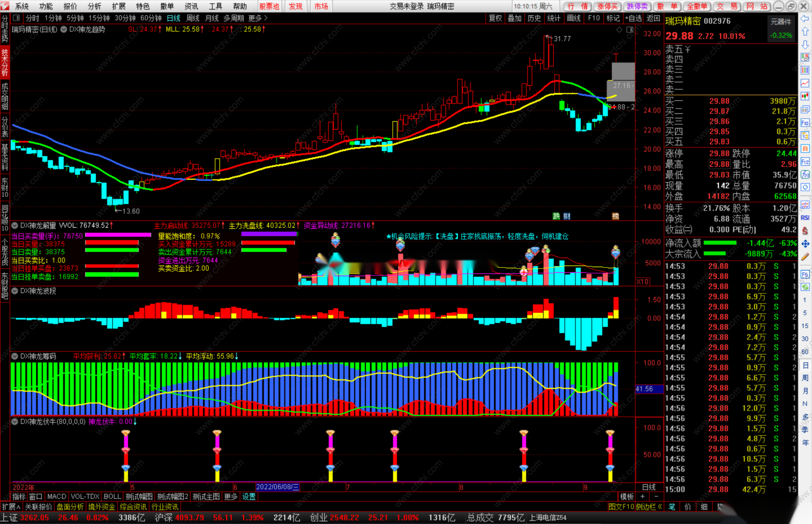Viewport: 812px width, 524px height.
Task: Click the 全撤单 button
Action: pos(697,6)
